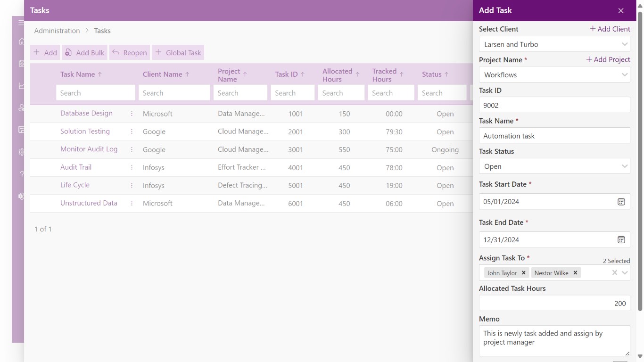Viewport: 644px width, 362px height.
Task: Open row options for Solution Testing
Action: pos(132,132)
